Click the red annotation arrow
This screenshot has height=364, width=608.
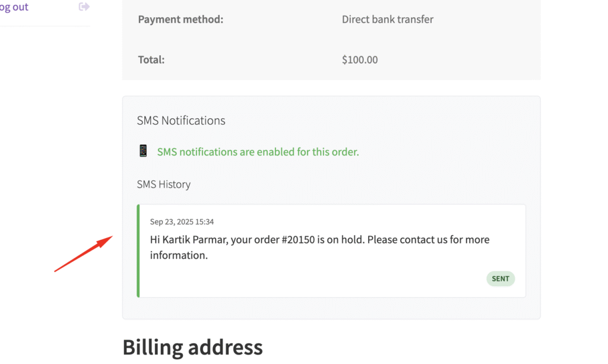pyautogui.click(x=84, y=254)
